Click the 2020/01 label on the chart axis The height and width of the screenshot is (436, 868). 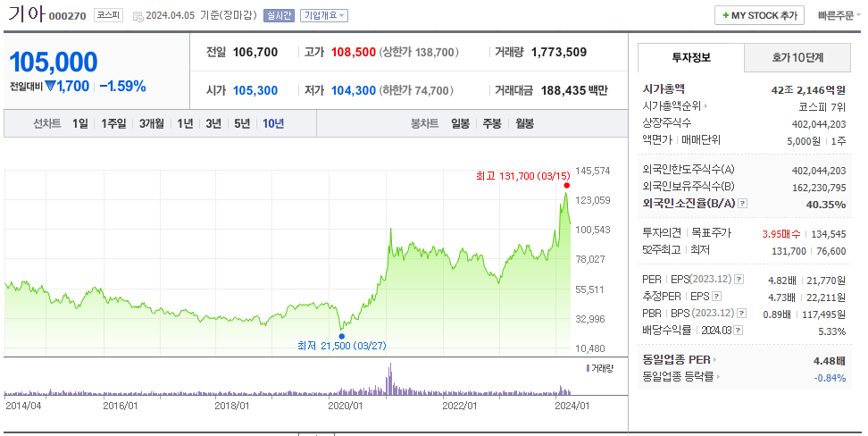click(x=346, y=406)
